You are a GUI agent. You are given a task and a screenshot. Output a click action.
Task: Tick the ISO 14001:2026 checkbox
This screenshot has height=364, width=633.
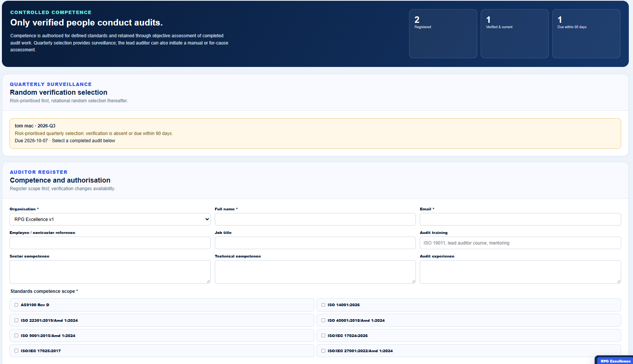point(323,305)
